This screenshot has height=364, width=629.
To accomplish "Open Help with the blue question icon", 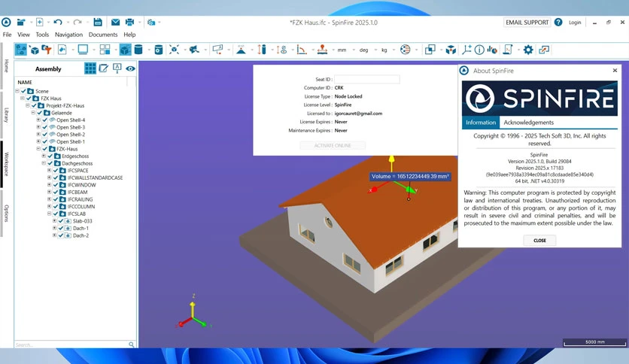I will [x=558, y=23].
